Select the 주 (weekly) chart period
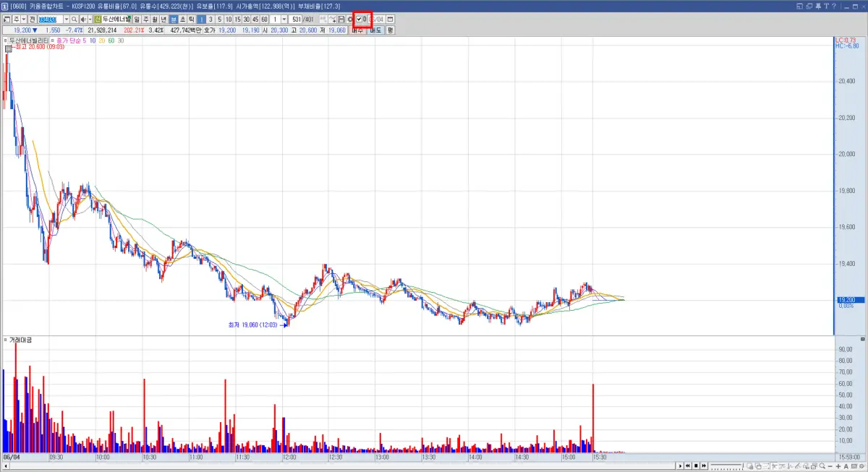The width and height of the screenshot is (868, 472). pos(145,19)
